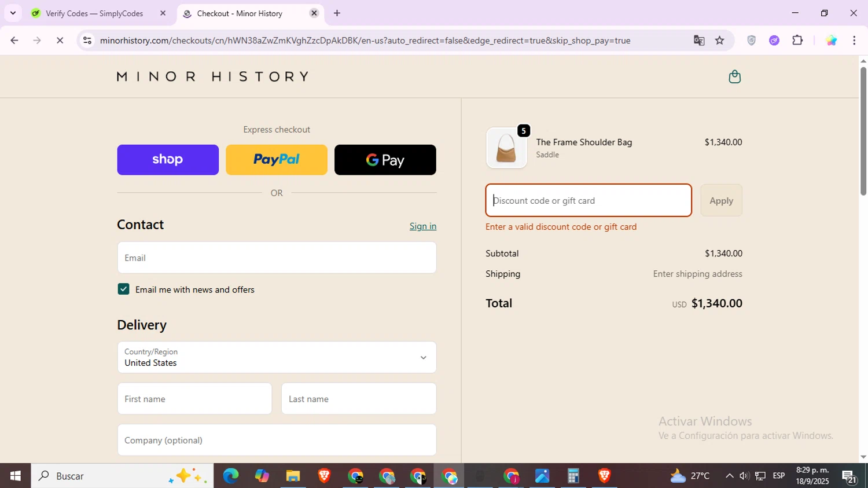Open network settings tray icon
The image size is (868, 488).
[760, 476]
